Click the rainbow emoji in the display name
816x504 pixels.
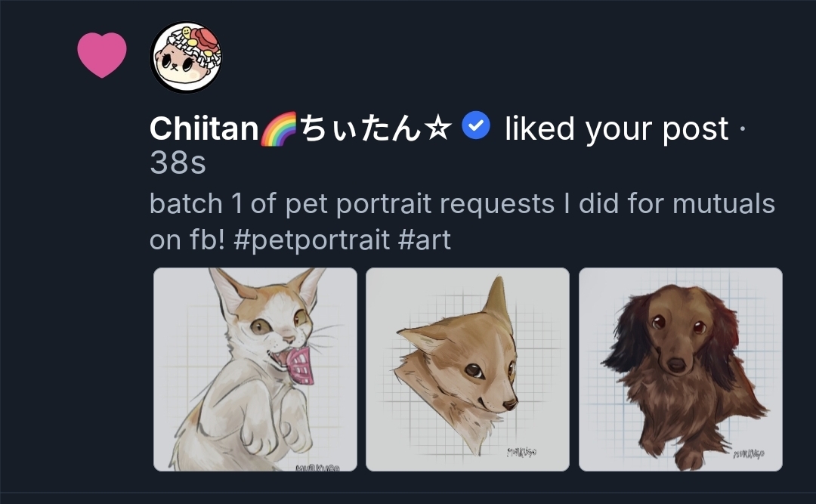click(x=279, y=129)
